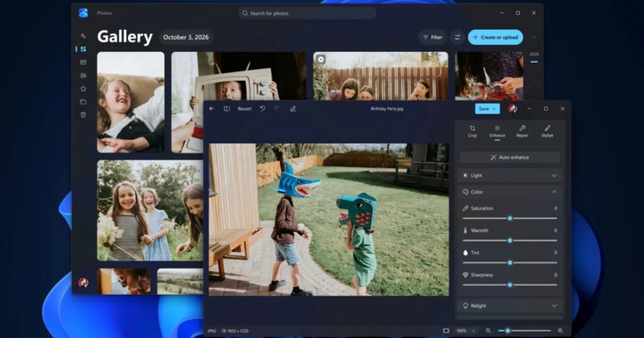
Task: Click the account avatar beside the Save button
Action: click(x=513, y=109)
